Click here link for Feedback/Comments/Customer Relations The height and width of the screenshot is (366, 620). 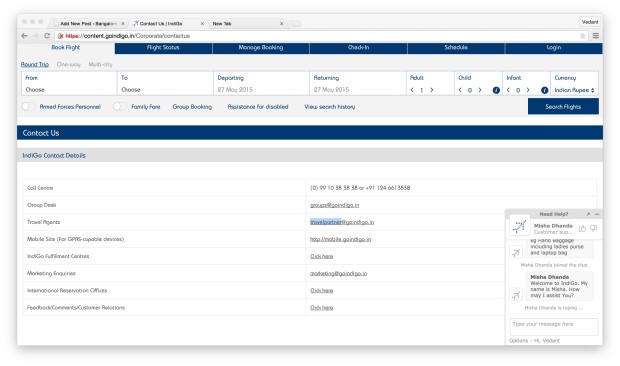[x=321, y=308]
